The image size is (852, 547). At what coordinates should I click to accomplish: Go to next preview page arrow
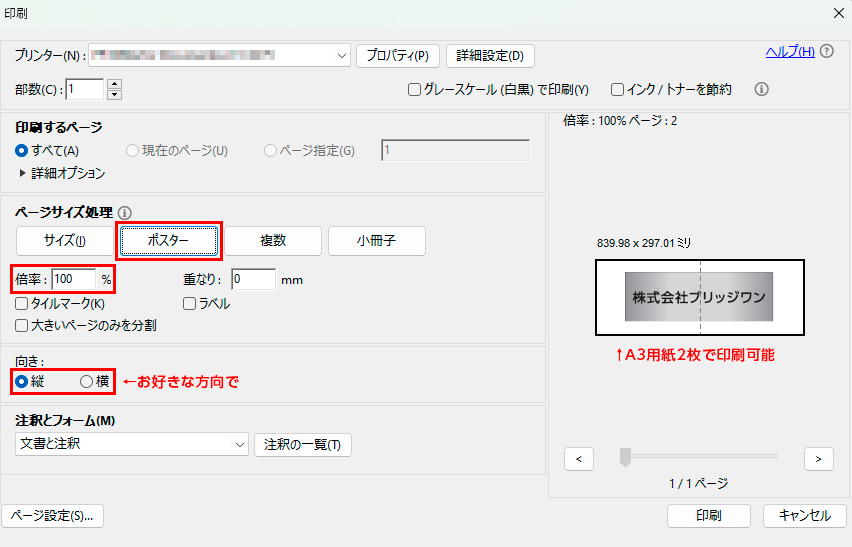click(818, 459)
